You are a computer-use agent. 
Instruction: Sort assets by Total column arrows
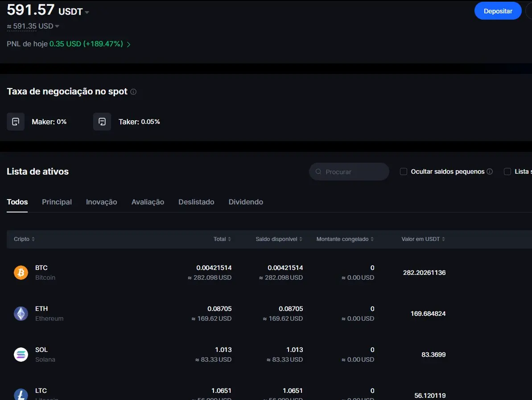pyautogui.click(x=229, y=239)
